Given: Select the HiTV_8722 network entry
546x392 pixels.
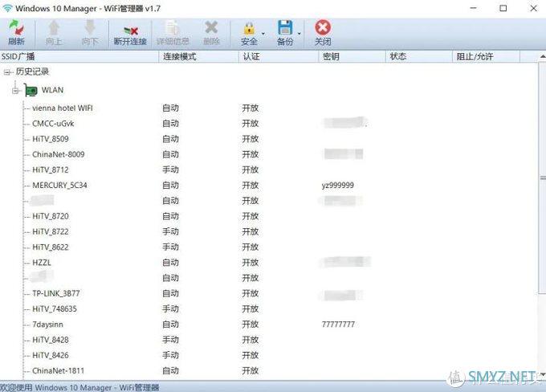Looking at the screenshot, I should (51, 231).
